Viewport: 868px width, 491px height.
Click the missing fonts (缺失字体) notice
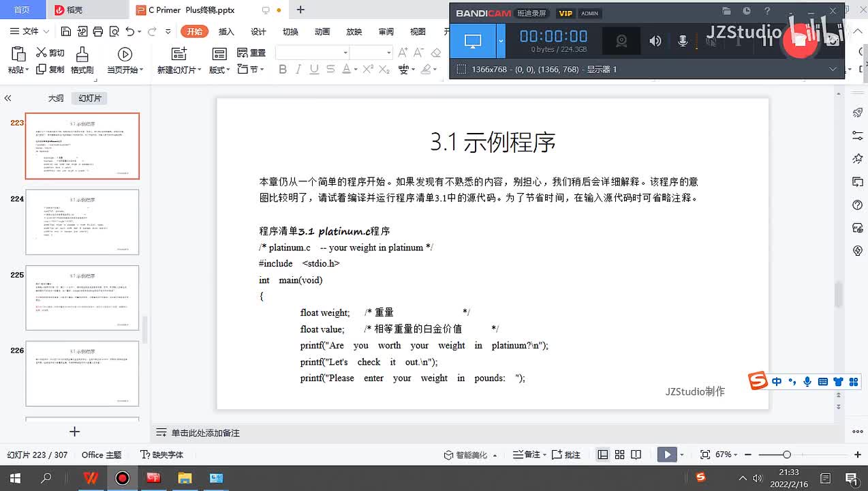(x=161, y=455)
